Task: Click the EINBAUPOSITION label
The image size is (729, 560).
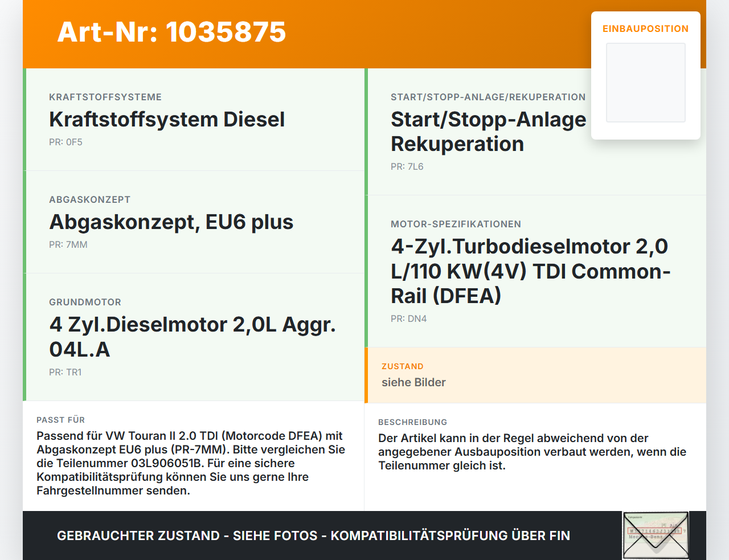Action: (x=646, y=28)
